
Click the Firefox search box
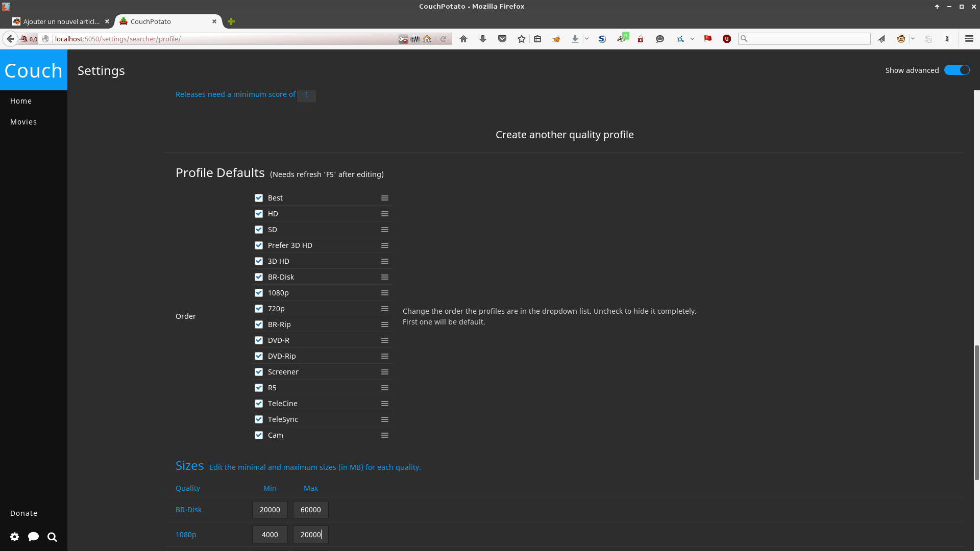point(804,39)
